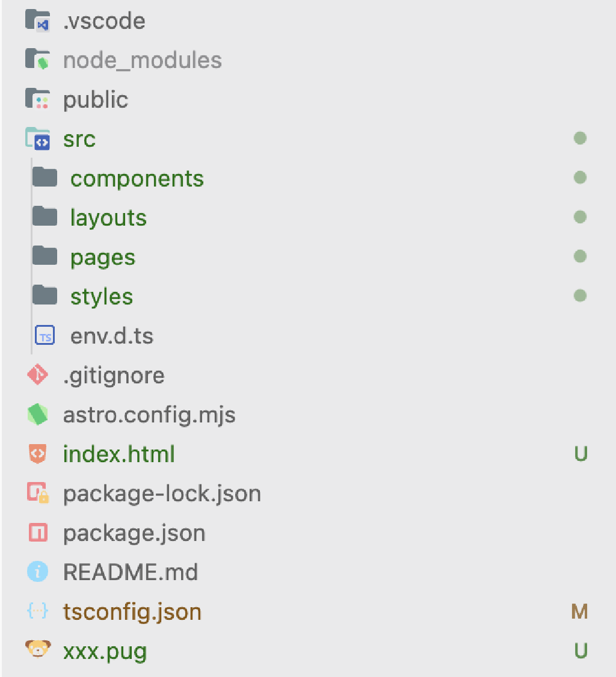The height and width of the screenshot is (677, 616).
Task: Click the info icon beside README.md
Action: click(x=37, y=572)
